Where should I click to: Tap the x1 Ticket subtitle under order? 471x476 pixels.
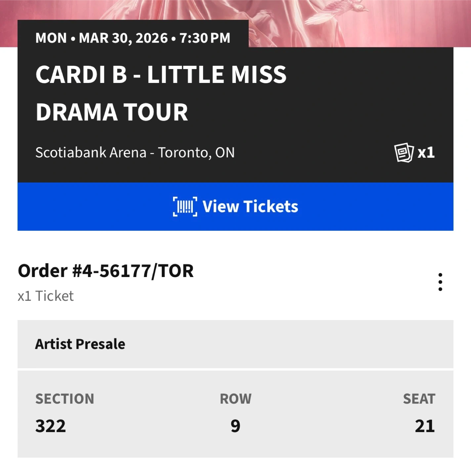click(x=46, y=296)
